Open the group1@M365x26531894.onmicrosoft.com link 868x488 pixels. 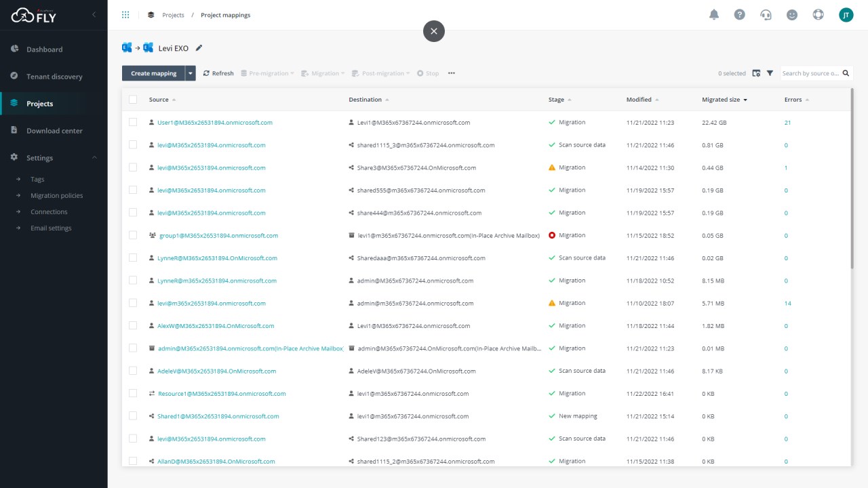tap(218, 235)
